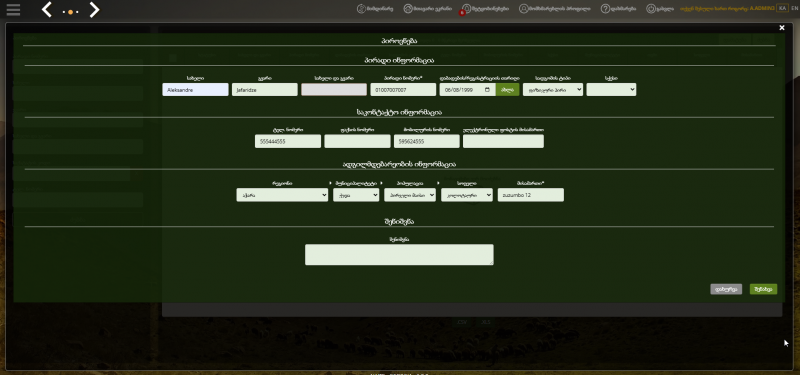Screen dimensions: 800x375
Task: Select the orange center carousel dot
Action: click(x=70, y=12)
